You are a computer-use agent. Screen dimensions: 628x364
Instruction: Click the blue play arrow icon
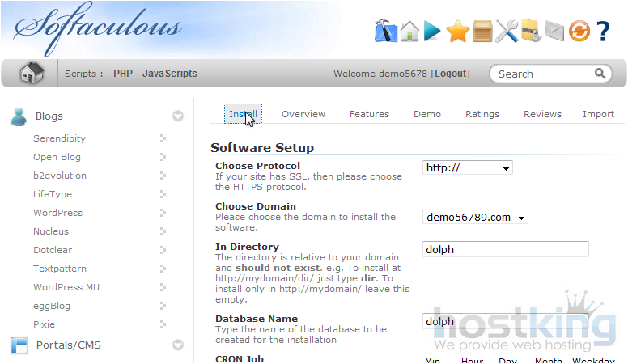[433, 32]
